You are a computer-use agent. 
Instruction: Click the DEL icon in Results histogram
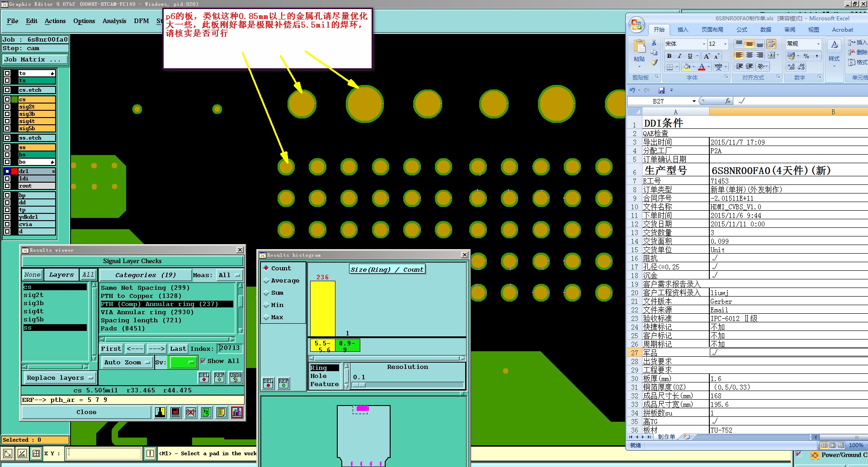(268, 383)
